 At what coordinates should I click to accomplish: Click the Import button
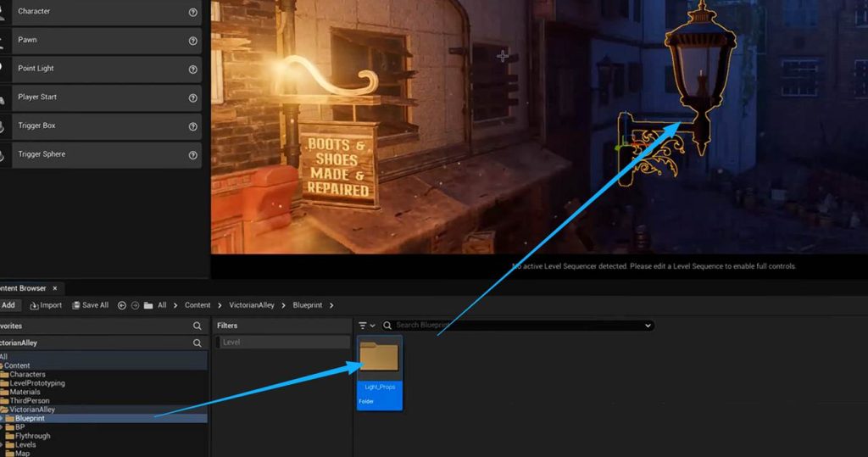click(x=46, y=305)
